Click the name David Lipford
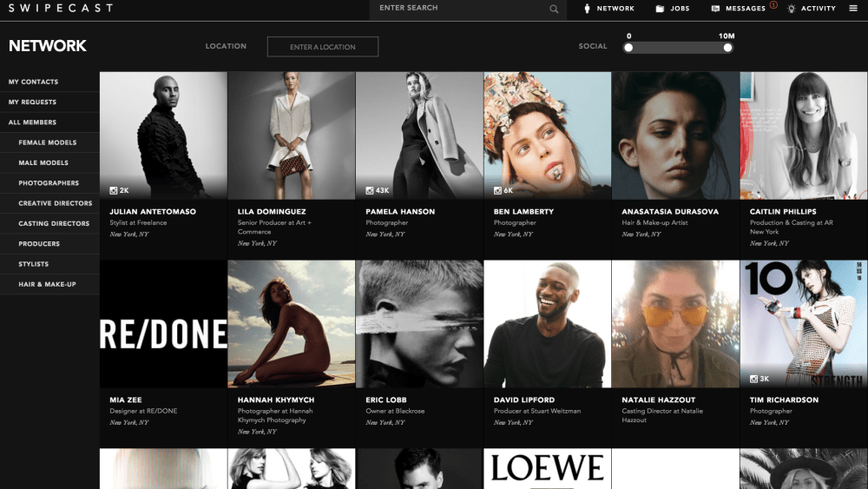 [524, 400]
